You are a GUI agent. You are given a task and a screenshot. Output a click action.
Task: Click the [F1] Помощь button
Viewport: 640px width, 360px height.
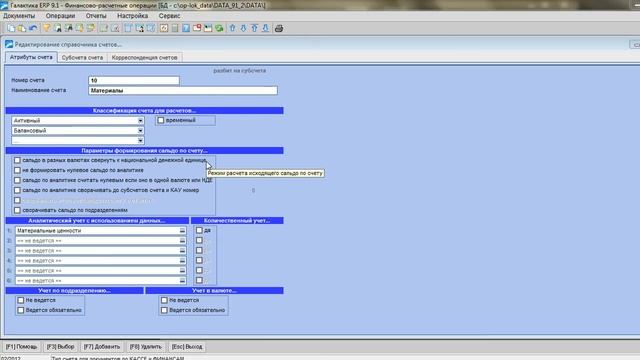click(21, 347)
